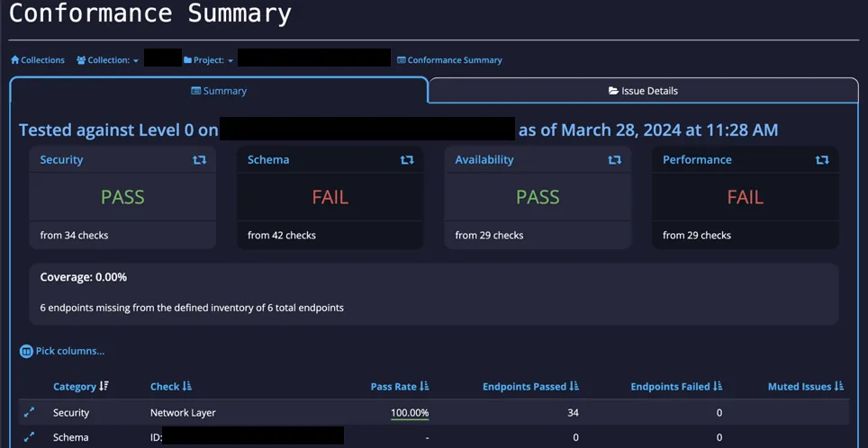Screen dimensions: 868x448
Task: Click 'from 34 checks' text
Action: (x=74, y=235)
